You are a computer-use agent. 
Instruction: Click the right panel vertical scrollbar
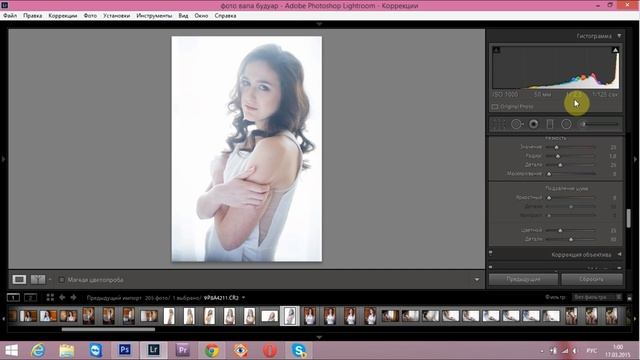coord(629,218)
